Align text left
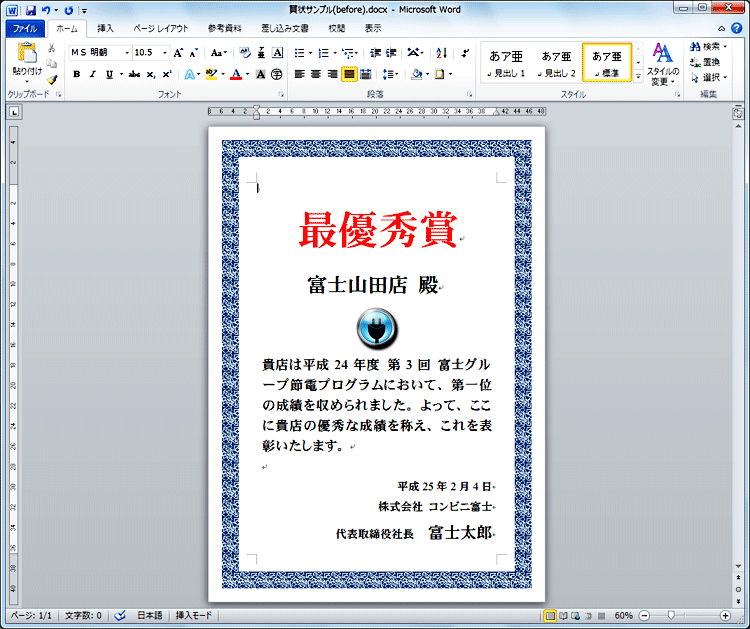The width and height of the screenshot is (750, 629). [x=299, y=74]
